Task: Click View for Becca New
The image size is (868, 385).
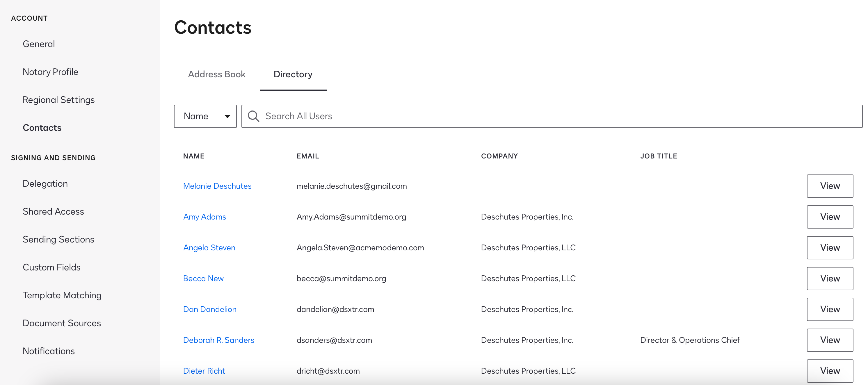Action: pyautogui.click(x=830, y=279)
